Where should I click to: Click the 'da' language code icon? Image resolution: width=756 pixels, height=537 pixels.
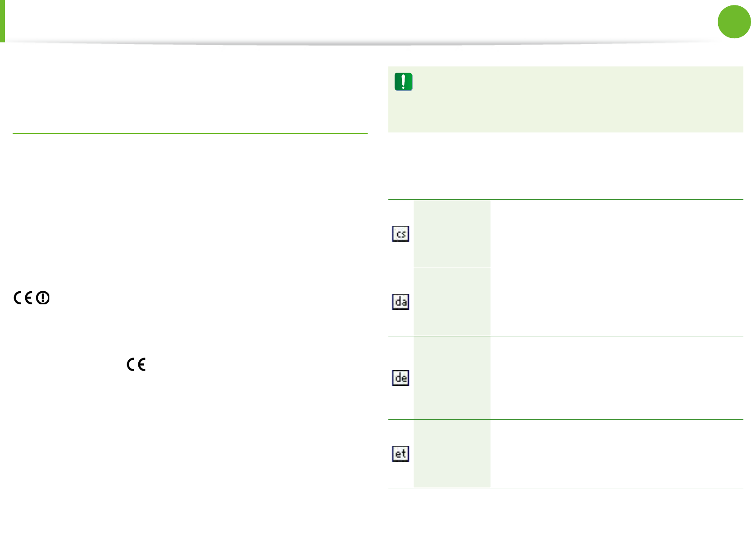point(401,302)
